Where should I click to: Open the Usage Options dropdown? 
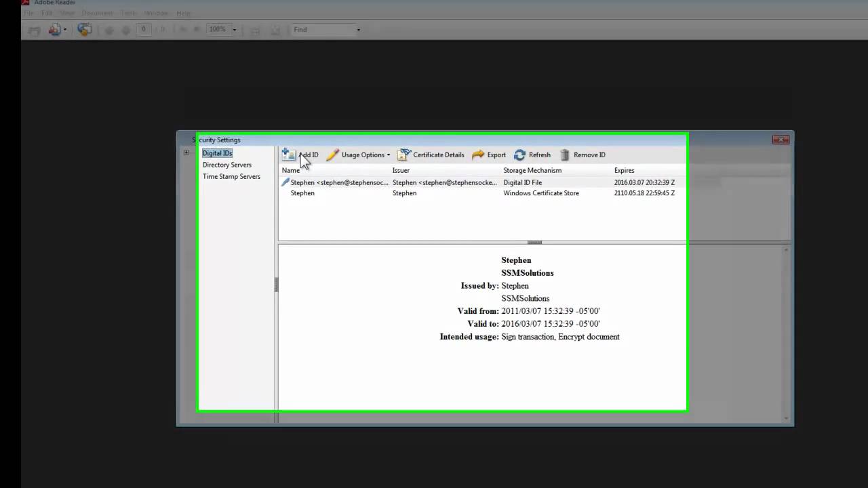click(358, 155)
